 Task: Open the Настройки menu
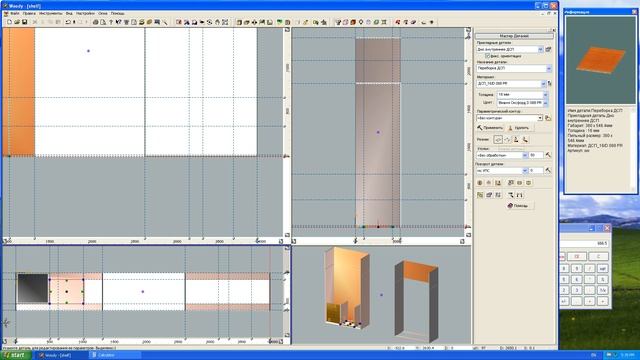(85, 13)
